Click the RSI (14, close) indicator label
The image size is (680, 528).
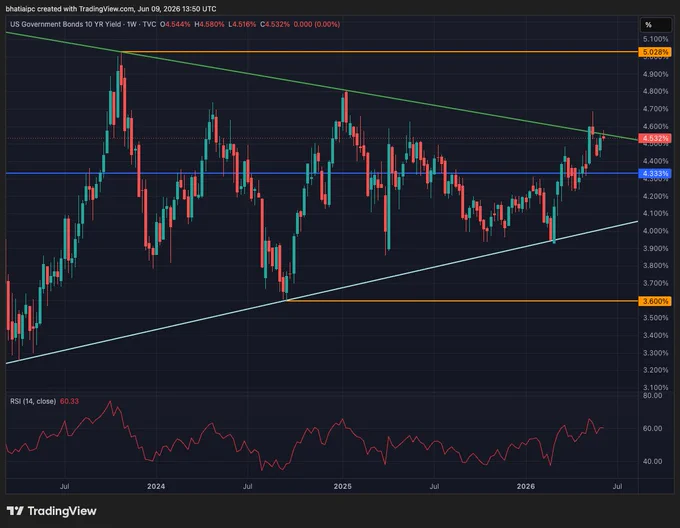tap(33, 401)
